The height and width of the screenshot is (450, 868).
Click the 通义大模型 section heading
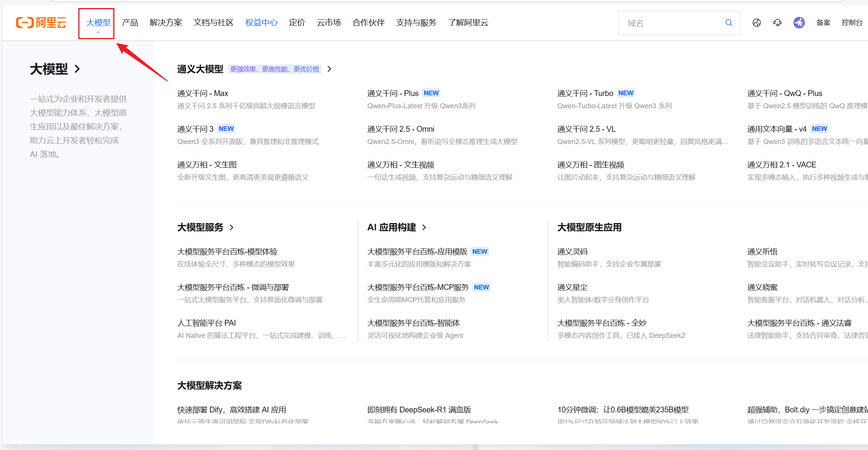200,69
